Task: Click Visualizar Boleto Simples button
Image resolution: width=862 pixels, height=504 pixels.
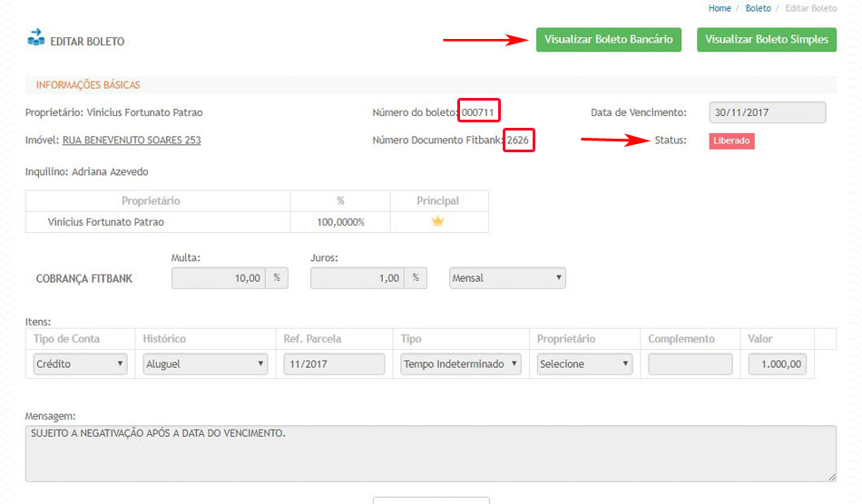Action: point(766,40)
